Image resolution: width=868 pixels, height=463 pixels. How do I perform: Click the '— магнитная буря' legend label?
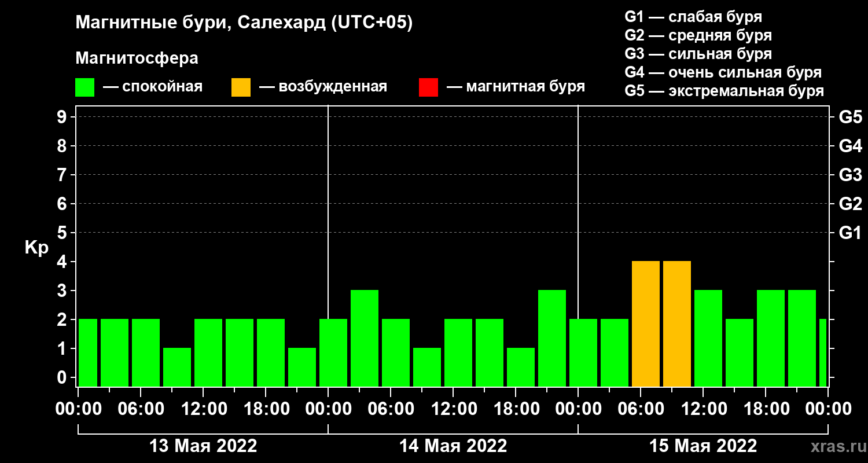pyautogui.click(x=516, y=87)
